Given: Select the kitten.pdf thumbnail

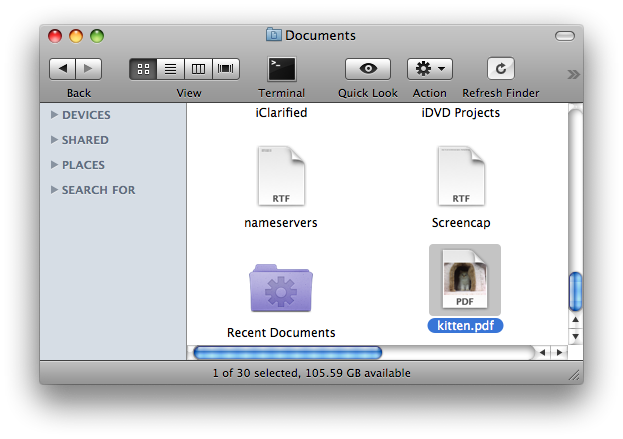Looking at the screenshot, I should point(465,279).
